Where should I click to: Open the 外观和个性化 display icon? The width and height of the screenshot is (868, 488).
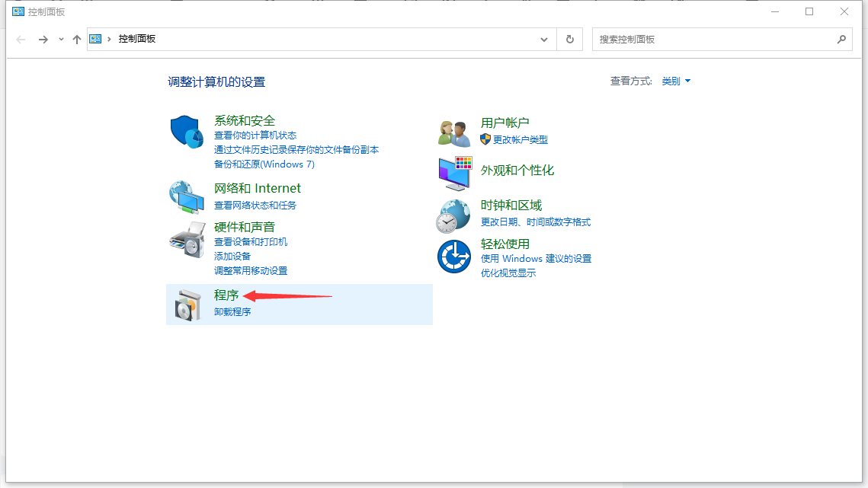click(x=453, y=172)
